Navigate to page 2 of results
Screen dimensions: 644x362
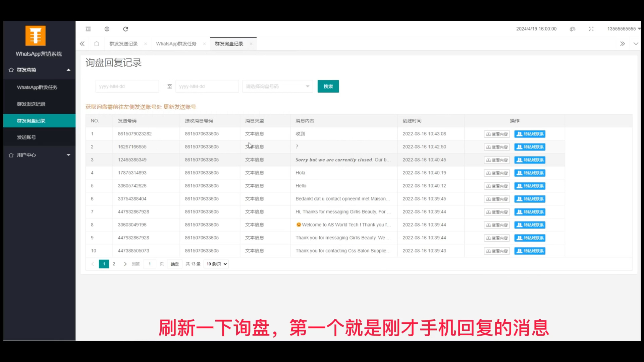pos(114,264)
